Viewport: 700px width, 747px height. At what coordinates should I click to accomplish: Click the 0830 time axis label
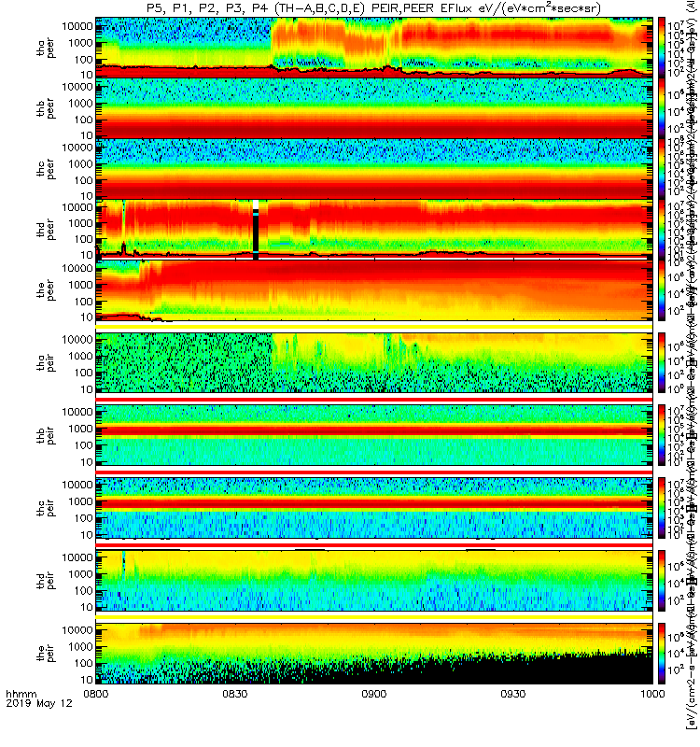click(235, 694)
